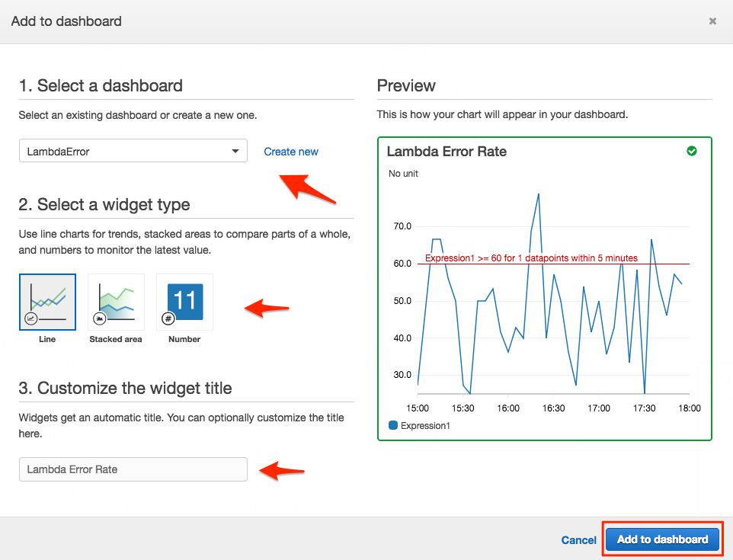
Task: Click the Create new link
Action: click(291, 152)
